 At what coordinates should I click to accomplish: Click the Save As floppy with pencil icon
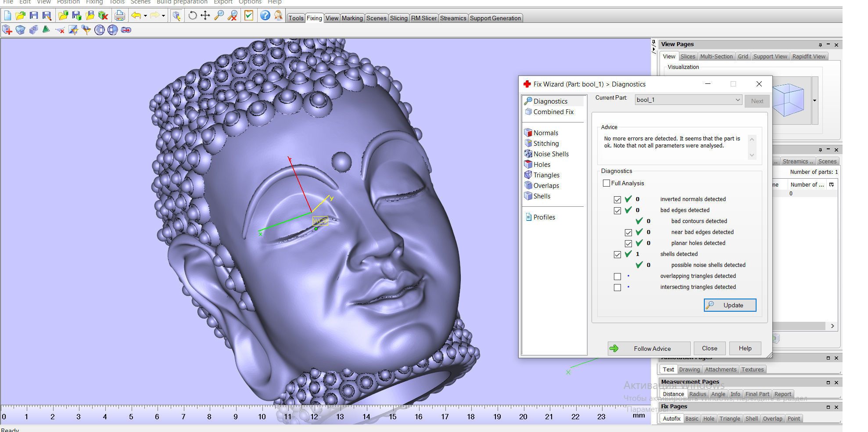[47, 16]
